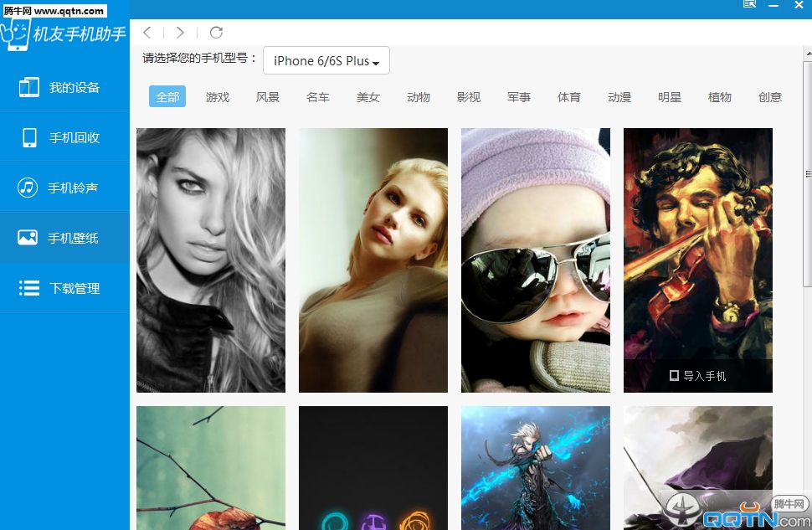Switch to the 风景 category tab
The height and width of the screenshot is (530, 812).
[268, 97]
